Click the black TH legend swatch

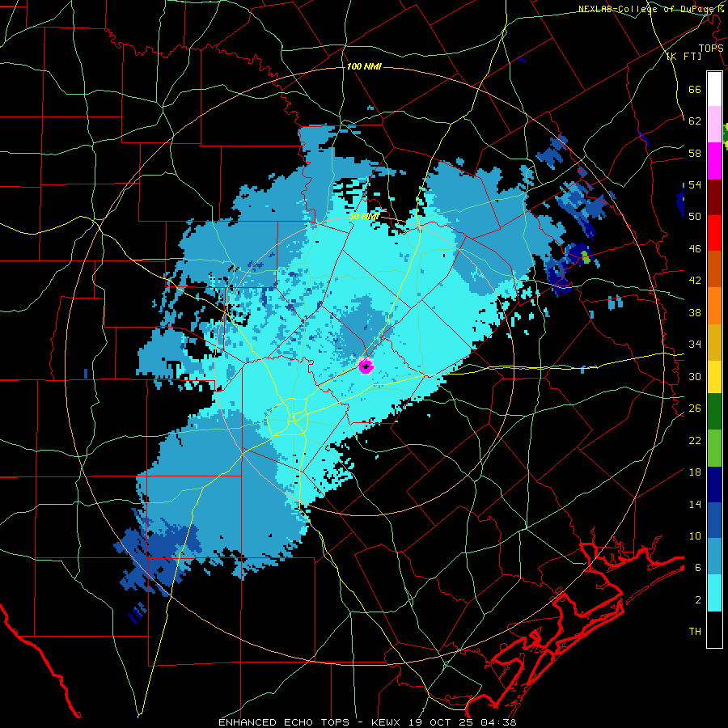[x=714, y=629]
